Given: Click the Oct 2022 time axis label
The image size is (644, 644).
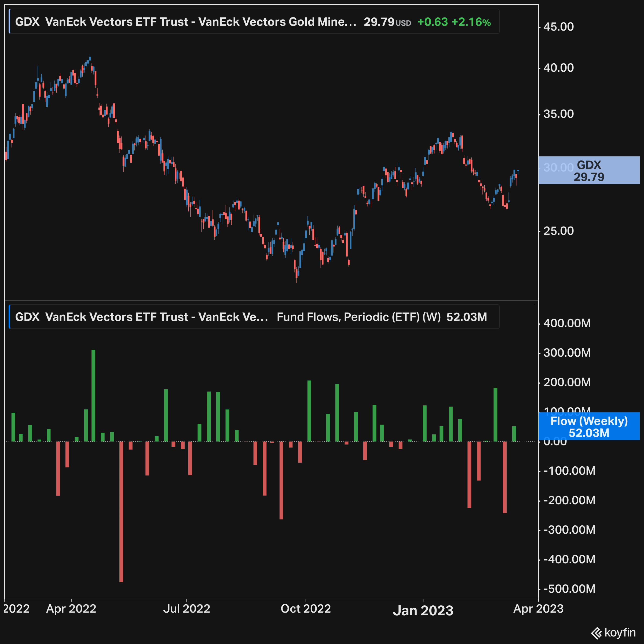Looking at the screenshot, I should click(x=306, y=609).
